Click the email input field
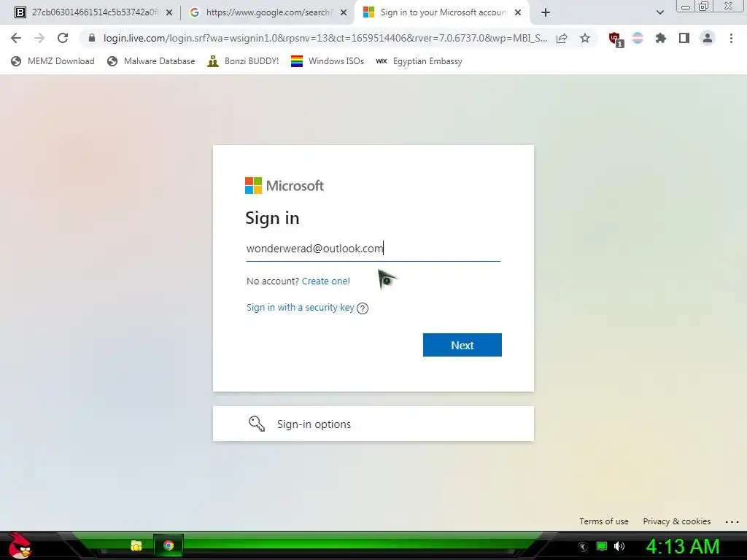The image size is (747, 560). point(373,249)
